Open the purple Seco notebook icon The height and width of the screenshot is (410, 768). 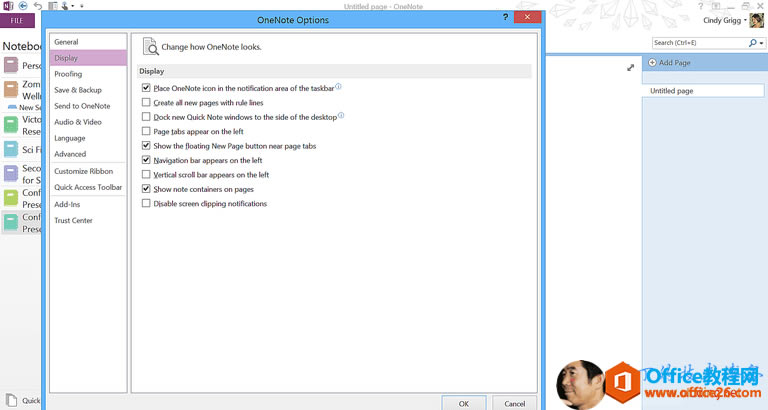pyautogui.click(x=11, y=173)
